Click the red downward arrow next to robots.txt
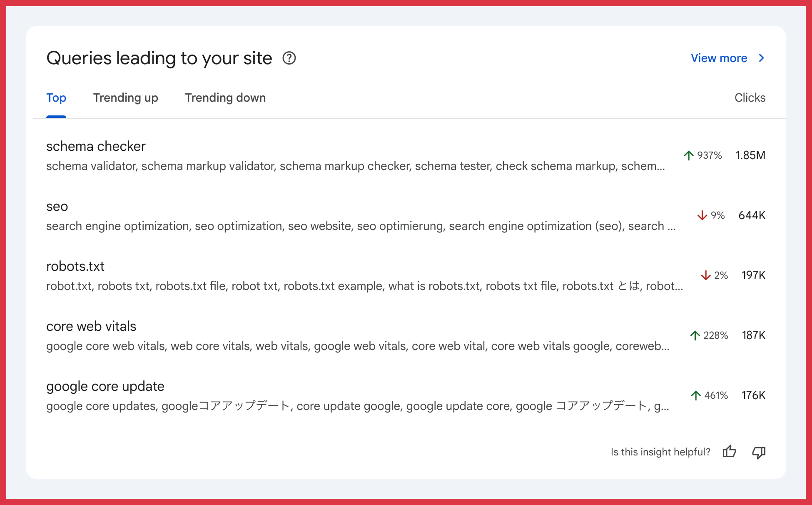 point(705,275)
